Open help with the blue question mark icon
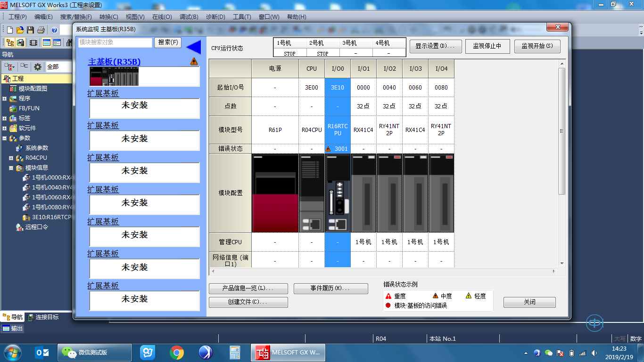The width and height of the screenshot is (644, 362). pos(54,30)
